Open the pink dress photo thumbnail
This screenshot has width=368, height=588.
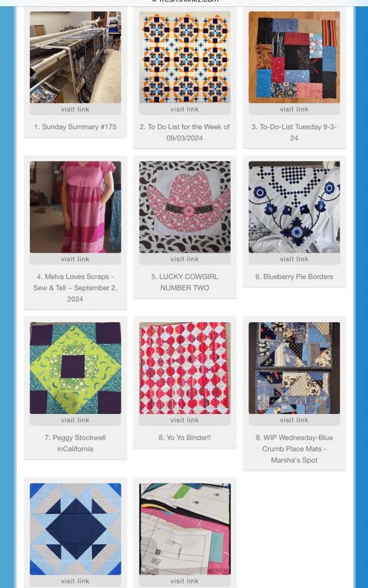click(x=75, y=207)
